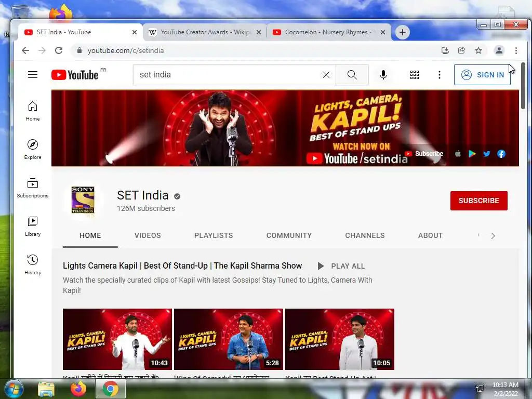Viewport: 532px width, 399px height.
Task: Open the channel COMMUNITY tab
Action: pos(289,235)
